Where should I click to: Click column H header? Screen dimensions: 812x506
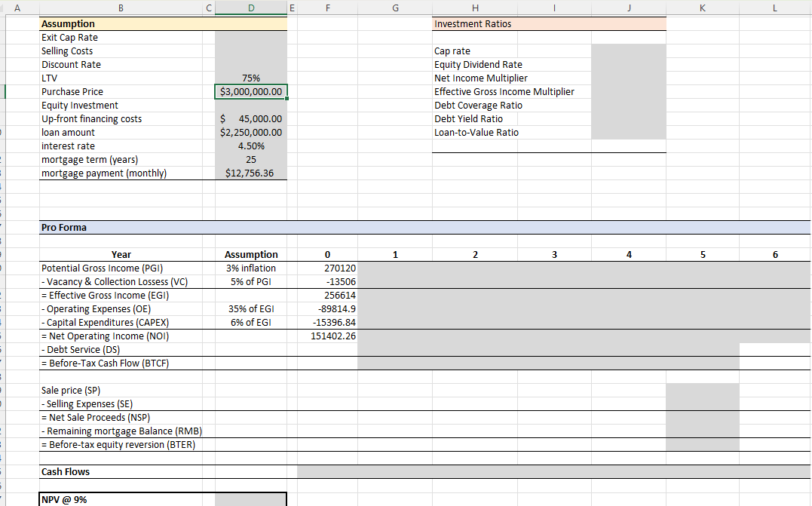475,8
